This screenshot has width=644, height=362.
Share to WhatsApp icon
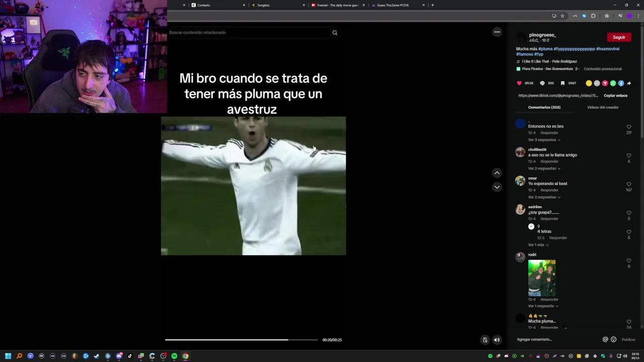[x=613, y=83]
